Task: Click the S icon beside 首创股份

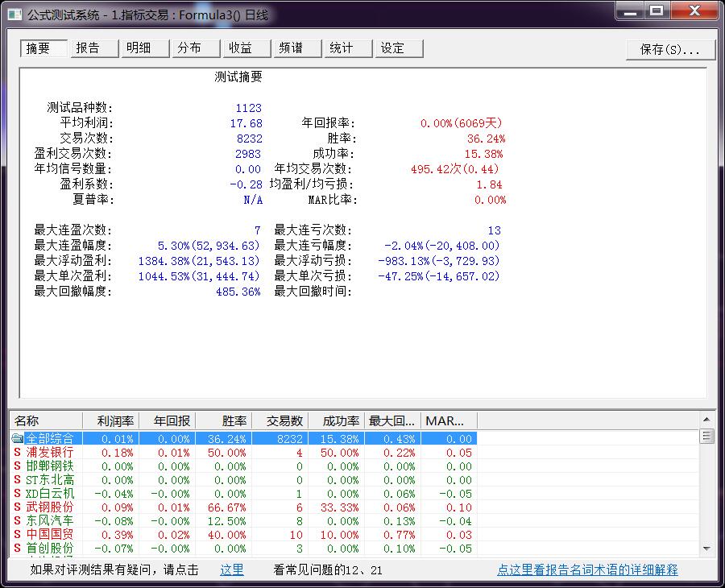Action: (x=17, y=549)
